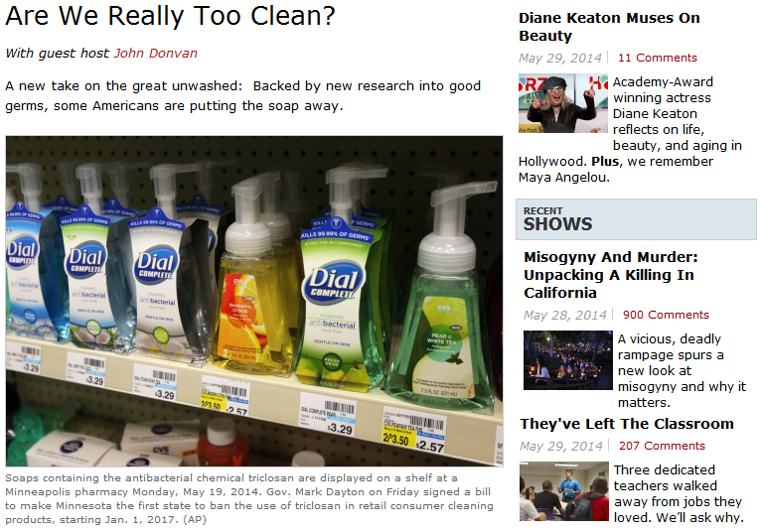
Task: Click the May 28, 2014 date
Action: click(565, 316)
